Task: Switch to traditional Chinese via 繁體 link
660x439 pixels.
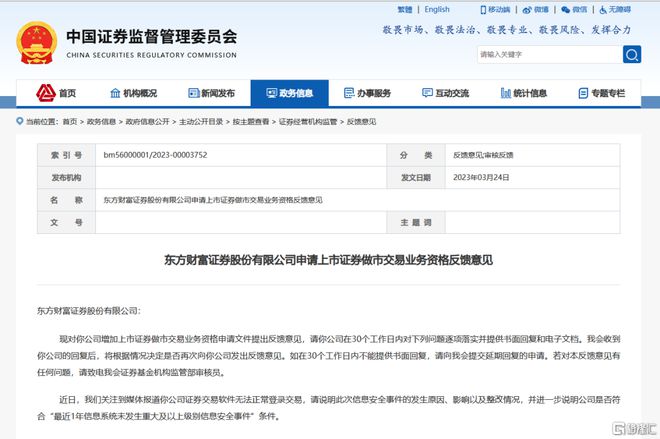Action: point(405,10)
